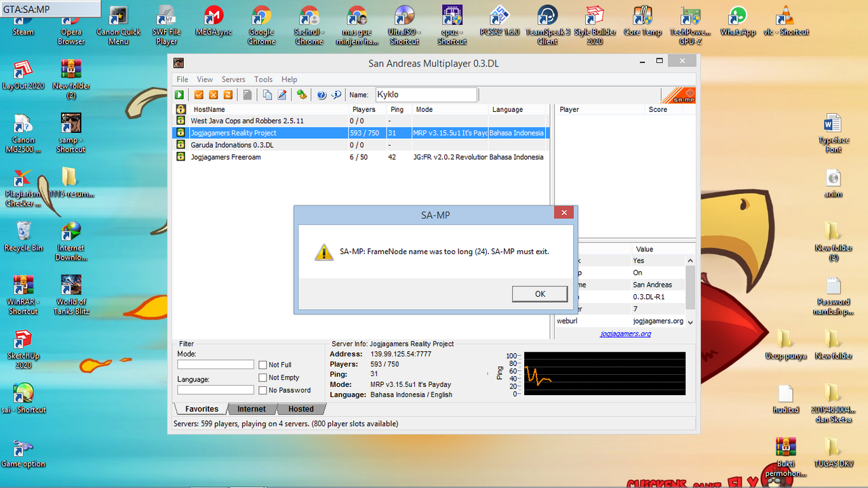Click the orange Refresh Server icon
The image size is (868, 488).
(229, 95)
